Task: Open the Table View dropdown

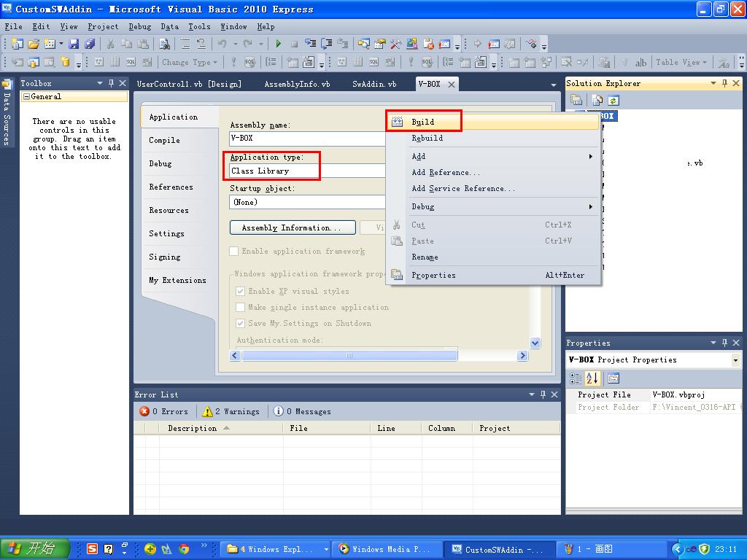Action: (x=681, y=62)
